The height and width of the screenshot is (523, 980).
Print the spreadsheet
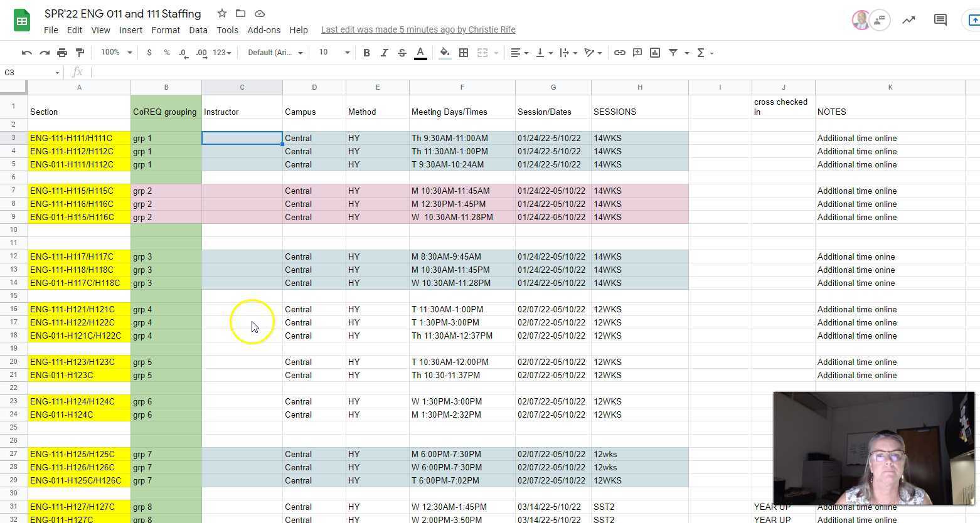coord(62,52)
